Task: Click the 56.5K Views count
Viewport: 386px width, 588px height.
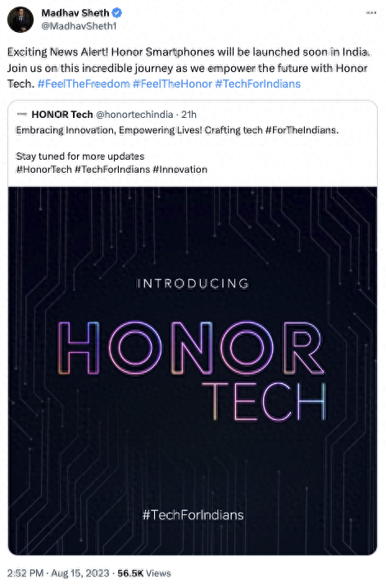Action: pyautogui.click(x=144, y=573)
